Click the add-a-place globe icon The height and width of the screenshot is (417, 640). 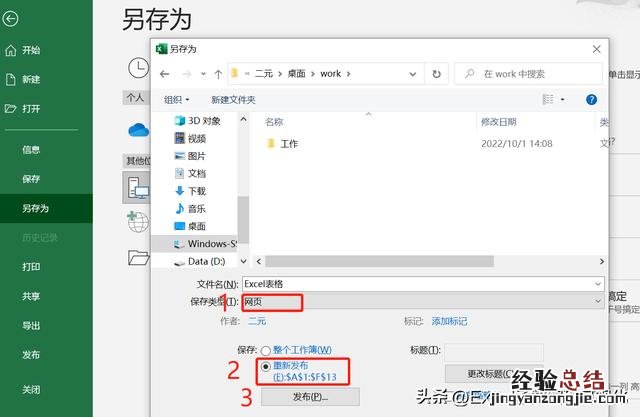pyautogui.click(x=138, y=222)
